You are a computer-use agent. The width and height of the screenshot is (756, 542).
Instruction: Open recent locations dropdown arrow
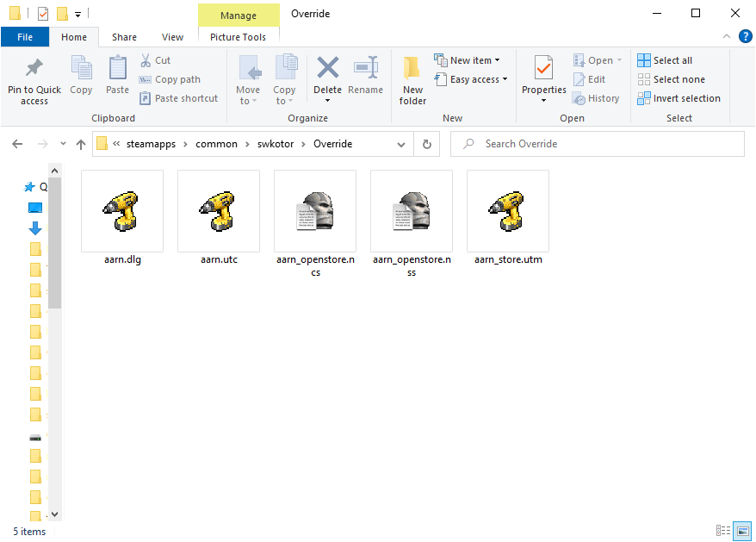[63, 144]
